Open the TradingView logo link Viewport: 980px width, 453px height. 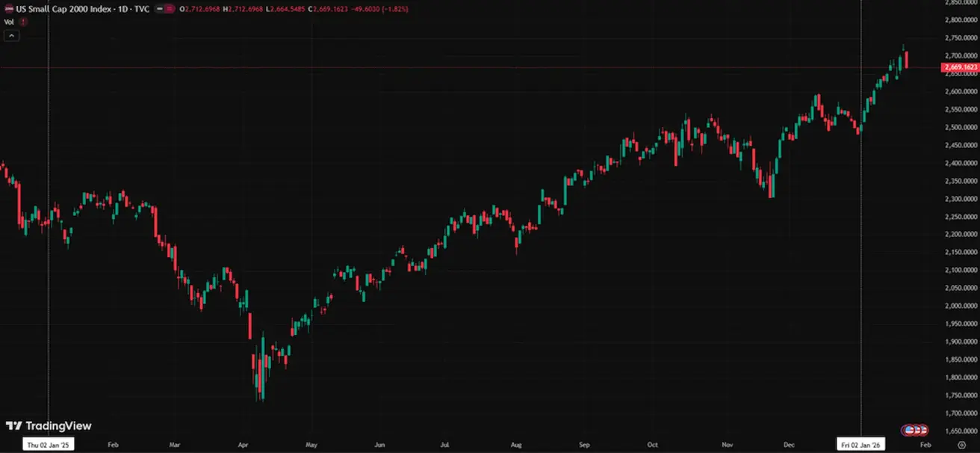[x=49, y=426]
